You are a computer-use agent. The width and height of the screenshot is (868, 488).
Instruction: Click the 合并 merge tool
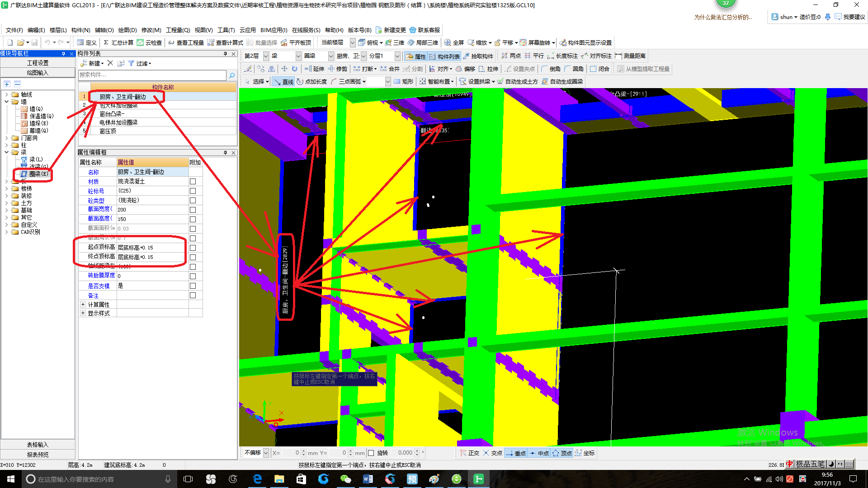[x=390, y=69]
